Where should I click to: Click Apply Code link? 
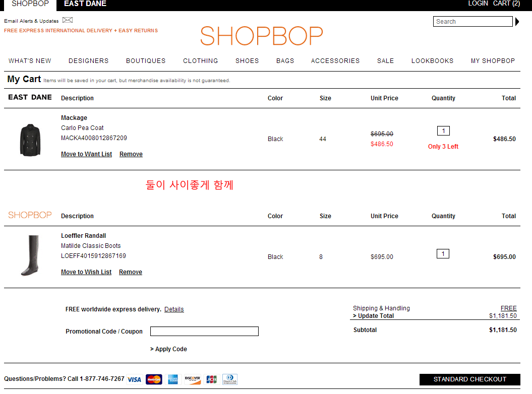[x=169, y=349]
